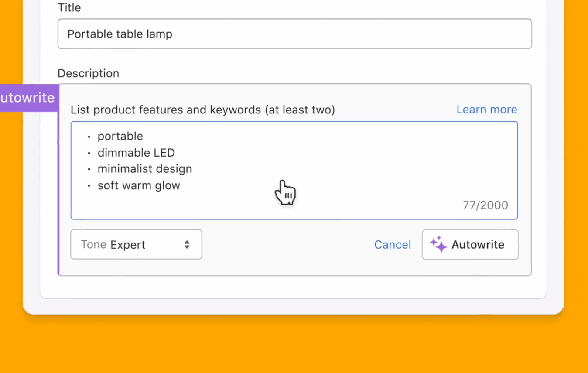588x373 pixels.
Task: Click the 'minimalist design' bullet text
Action: point(144,169)
